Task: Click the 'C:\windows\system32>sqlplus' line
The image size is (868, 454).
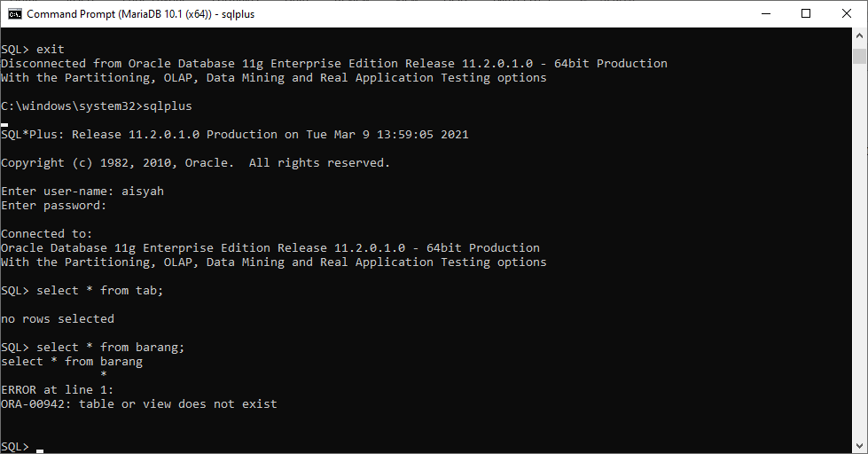Action: pyautogui.click(x=97, y=106)
